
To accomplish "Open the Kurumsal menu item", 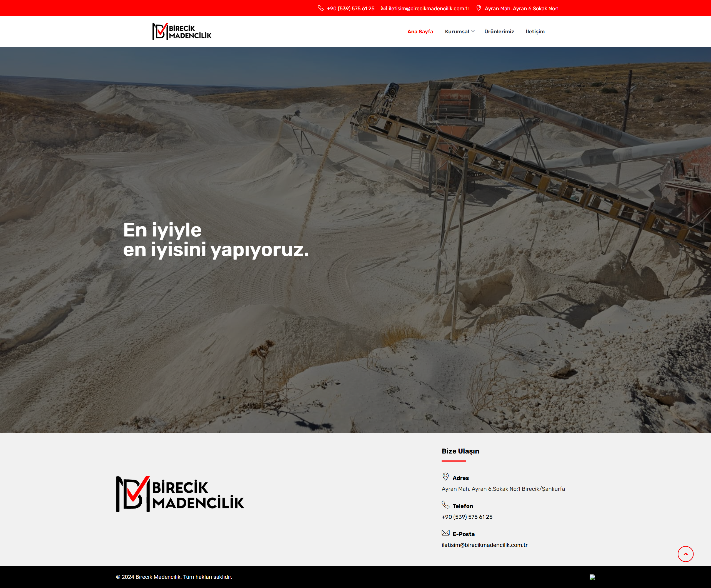I will [457, 31].
